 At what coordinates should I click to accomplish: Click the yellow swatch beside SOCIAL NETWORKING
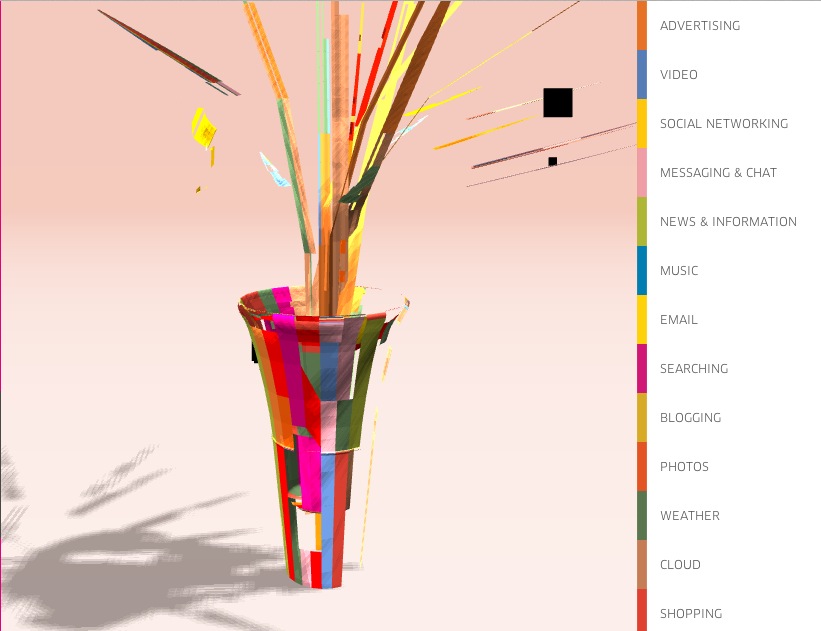641,124
